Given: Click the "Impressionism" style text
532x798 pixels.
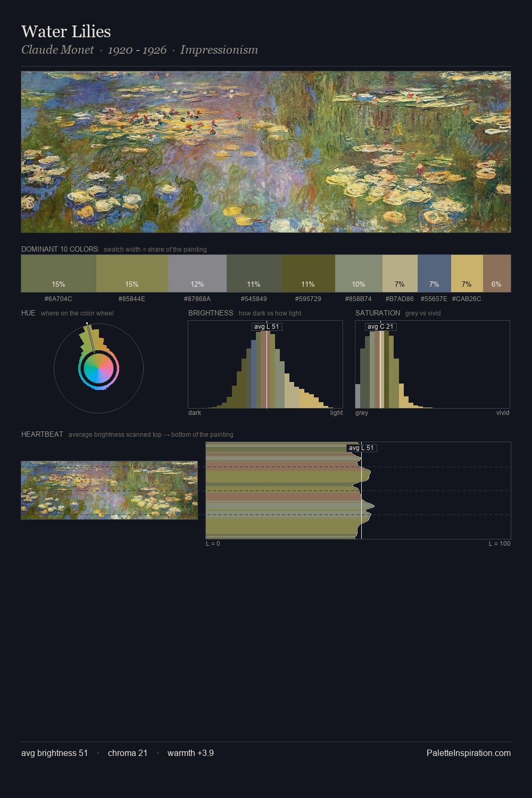Looking at the screenshot, I should coord(219,50).
